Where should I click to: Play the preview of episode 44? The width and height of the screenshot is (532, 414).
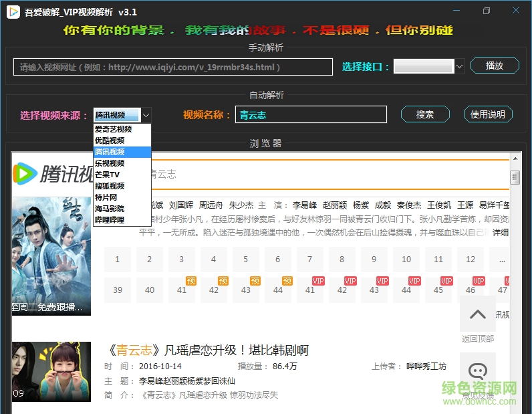pos(277,290)
